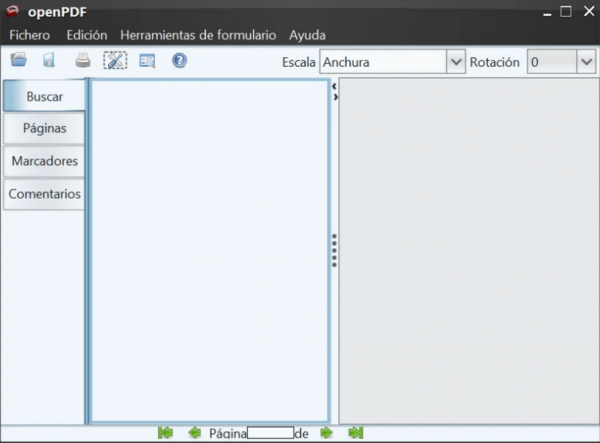
Task: Switch to the Marcadores tab
Action: point(44,161)
